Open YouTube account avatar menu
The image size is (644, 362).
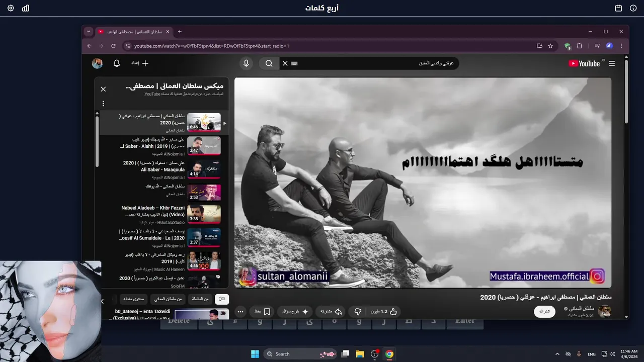click(97, 63)
